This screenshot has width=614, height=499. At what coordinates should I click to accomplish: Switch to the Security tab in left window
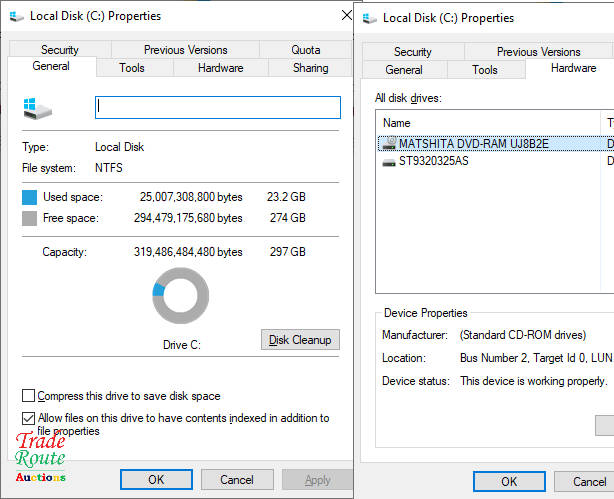pos(60,50)
